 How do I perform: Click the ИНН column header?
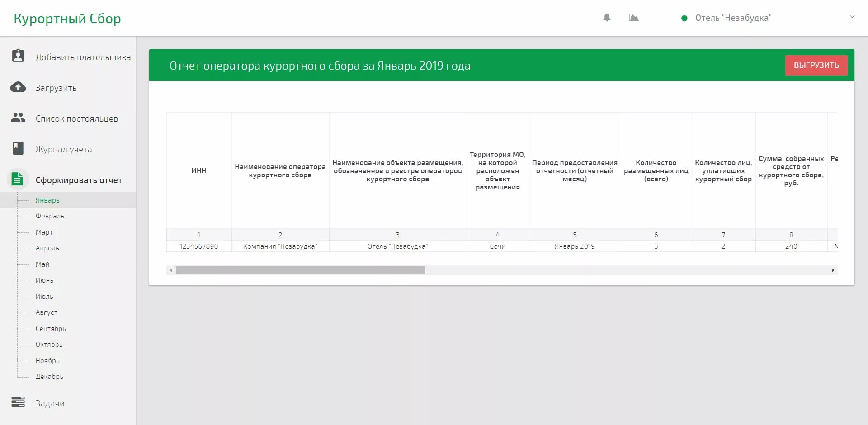click(199, 170)
